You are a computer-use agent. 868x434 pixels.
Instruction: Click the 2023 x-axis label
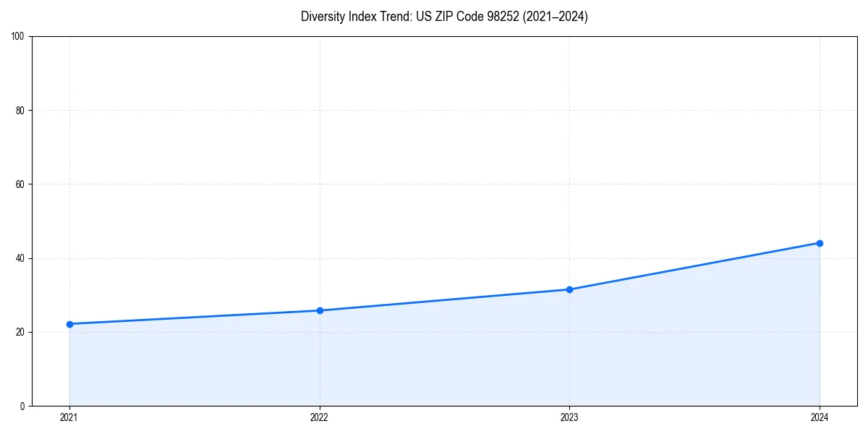[x=570, y=417]
